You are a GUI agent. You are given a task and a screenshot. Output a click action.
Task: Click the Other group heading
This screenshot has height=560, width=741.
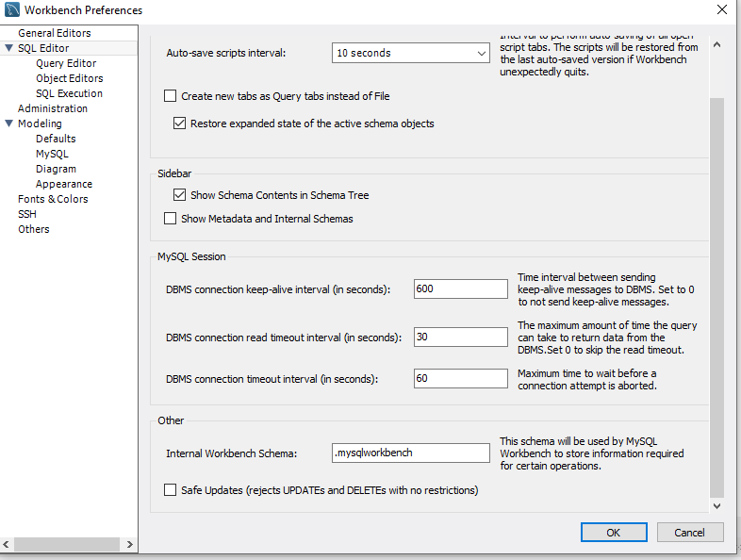171,420
